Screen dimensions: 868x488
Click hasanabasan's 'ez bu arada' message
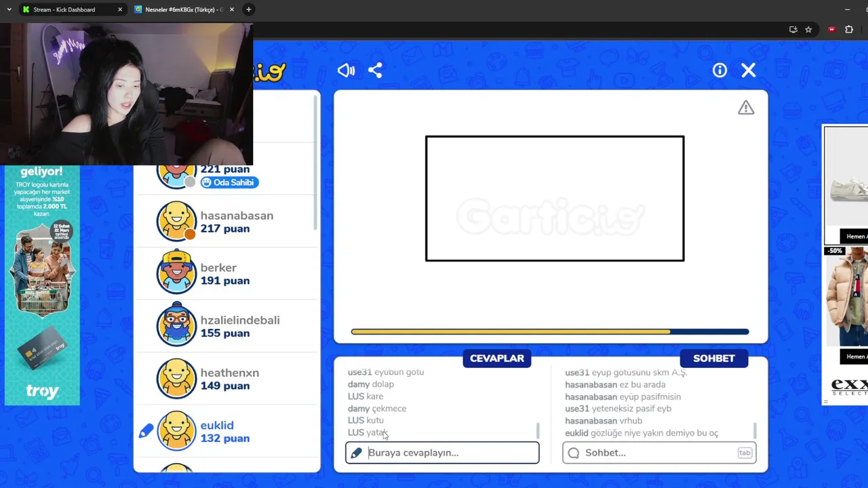point(615,384)
